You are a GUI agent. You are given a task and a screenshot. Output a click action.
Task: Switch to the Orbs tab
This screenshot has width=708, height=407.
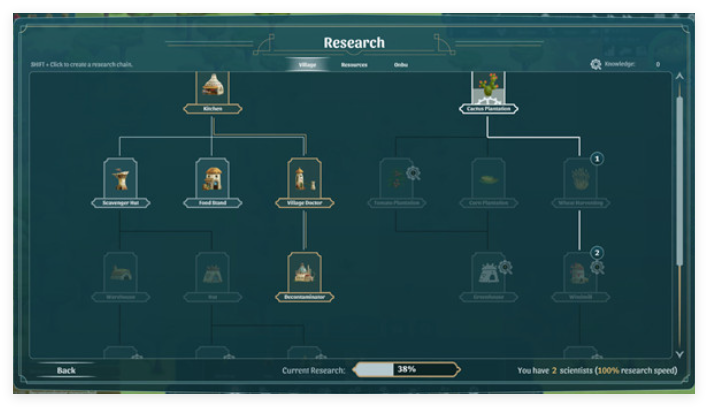click(x=400, y=65)
